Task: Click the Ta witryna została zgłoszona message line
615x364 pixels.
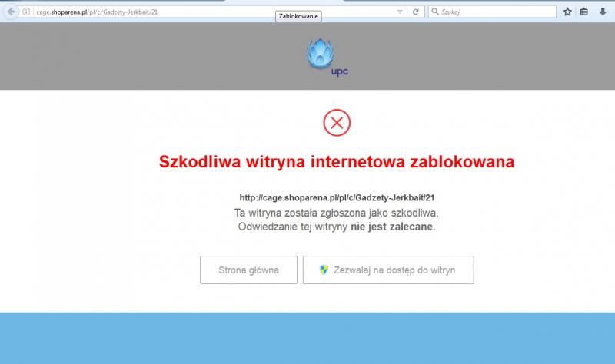Action: (x=337, y=212)
